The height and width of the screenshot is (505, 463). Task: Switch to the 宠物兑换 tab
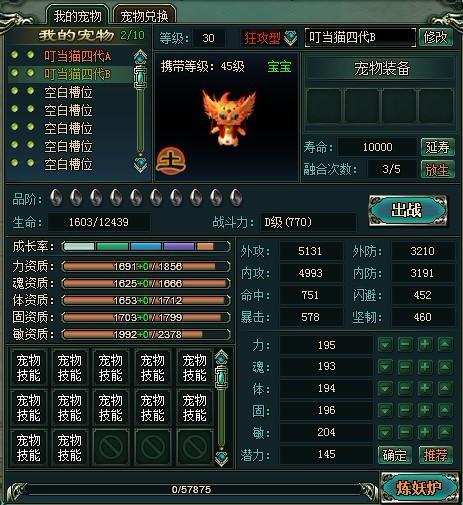pyautogui.click(x=144, y=16)
